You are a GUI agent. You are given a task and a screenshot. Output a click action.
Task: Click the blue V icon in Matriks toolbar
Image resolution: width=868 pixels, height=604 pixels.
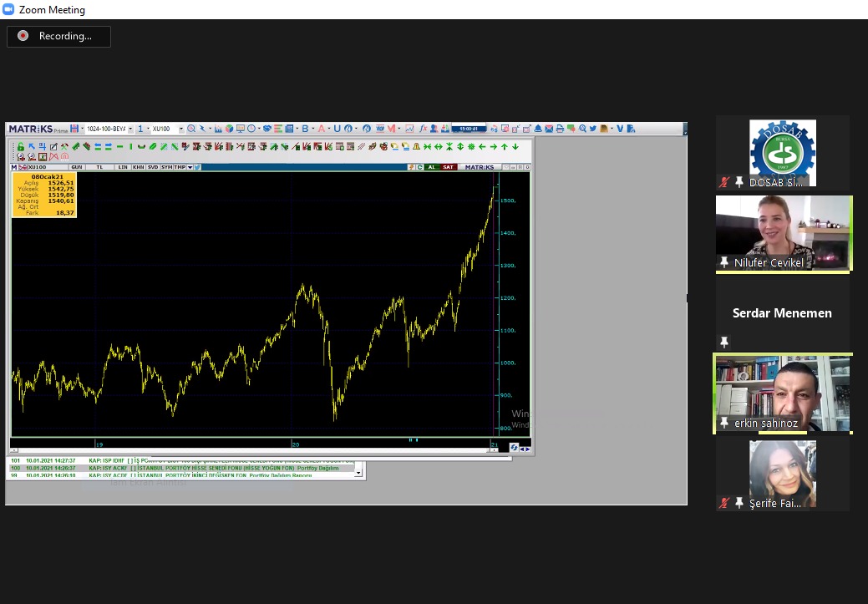point(620,129)
